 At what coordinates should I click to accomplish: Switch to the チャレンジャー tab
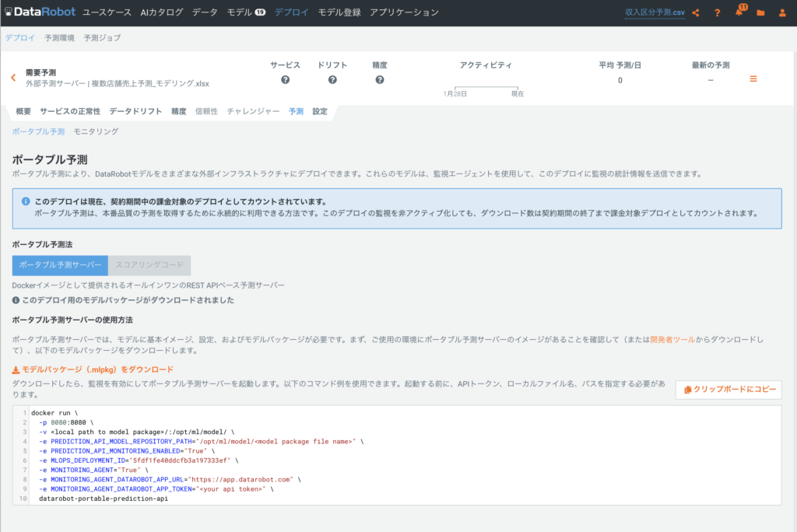point(253,111)
